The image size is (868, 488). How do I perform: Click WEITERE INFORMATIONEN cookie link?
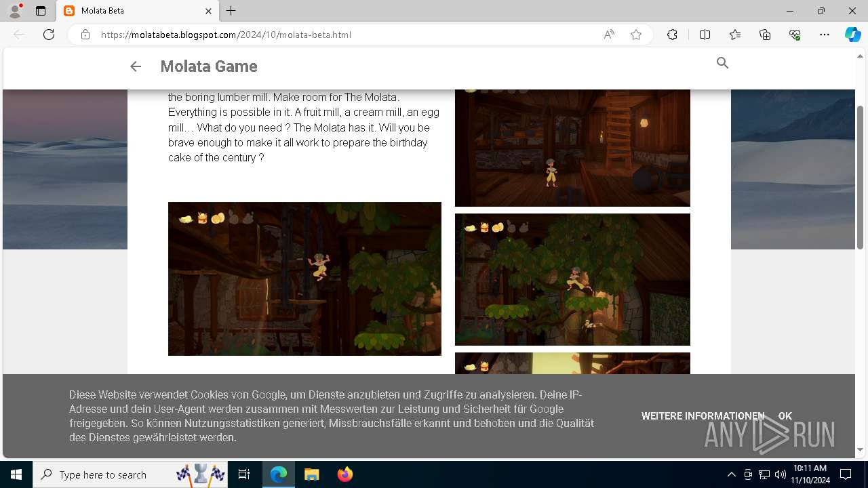coord(703,416)
